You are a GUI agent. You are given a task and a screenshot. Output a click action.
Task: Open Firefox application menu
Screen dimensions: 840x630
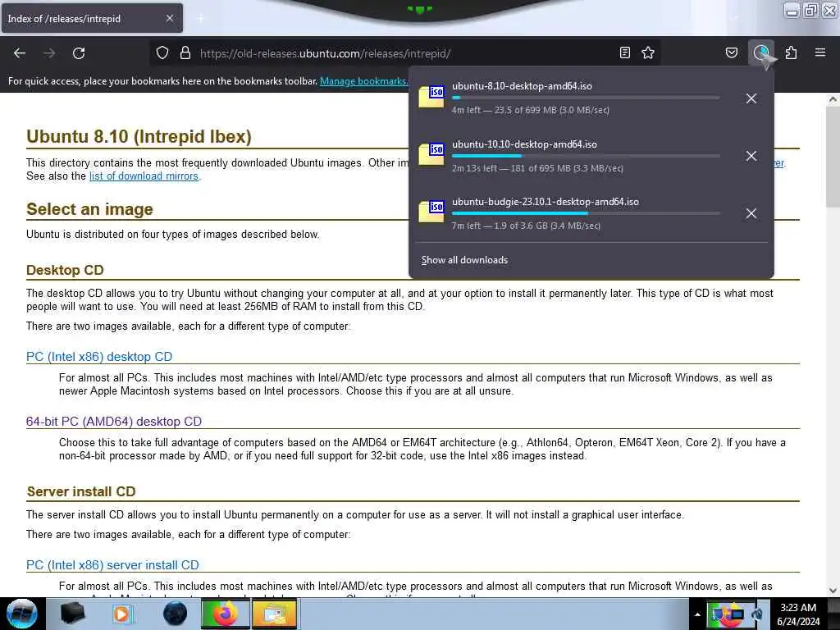coord(820,52)
